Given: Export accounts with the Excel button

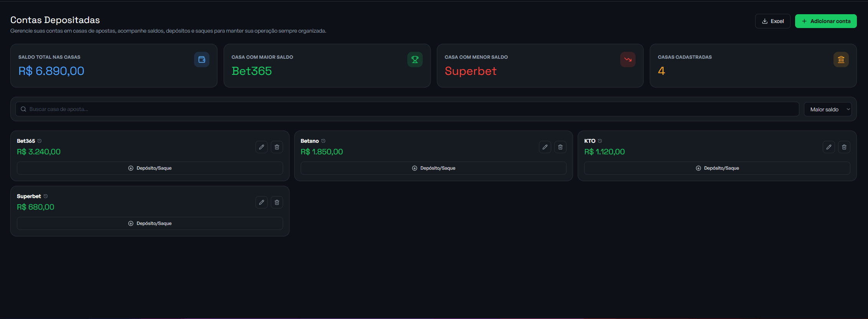Looking at the screenshot, I should 773,21.
